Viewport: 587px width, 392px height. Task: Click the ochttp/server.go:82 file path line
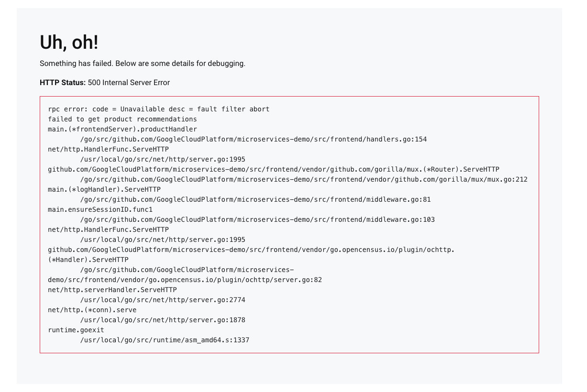(185, 280)
